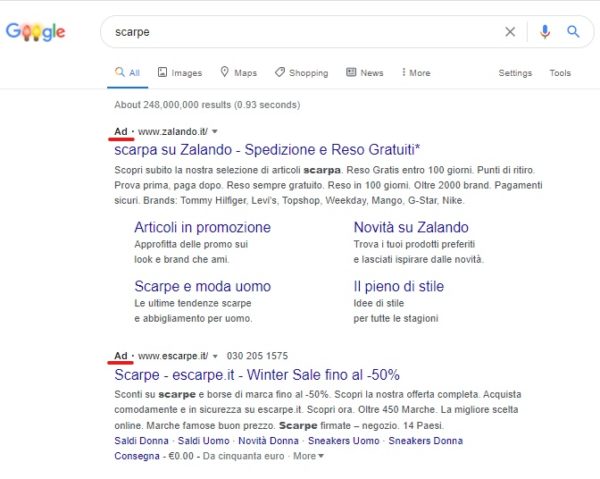Open the Images tab
The width and height of the screenshot is (600, 479).
(180, 73)
